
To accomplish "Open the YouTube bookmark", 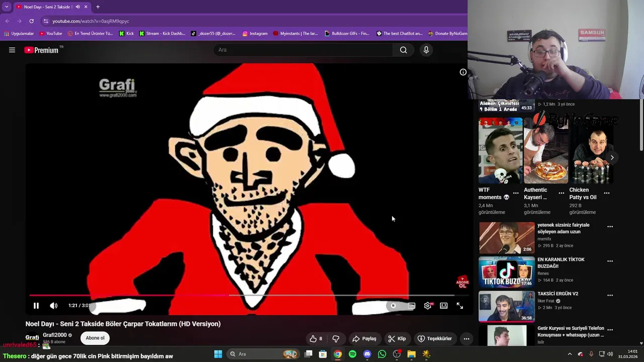I will click(x=51, y=34).
